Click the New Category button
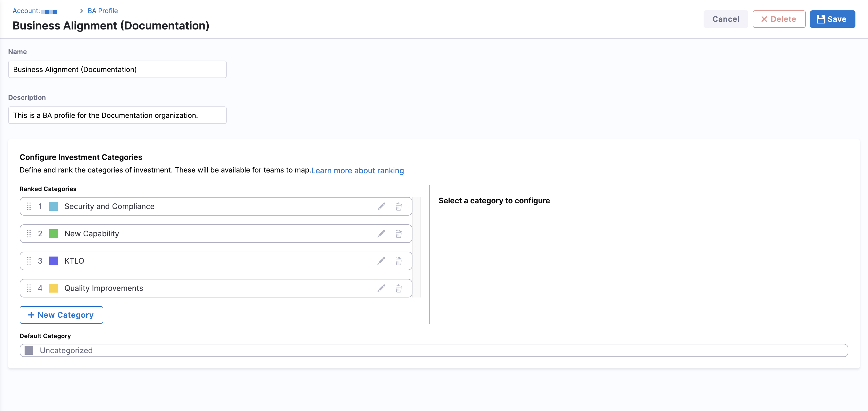The height and width of the screenshot is (411, 868). (61, 315)
